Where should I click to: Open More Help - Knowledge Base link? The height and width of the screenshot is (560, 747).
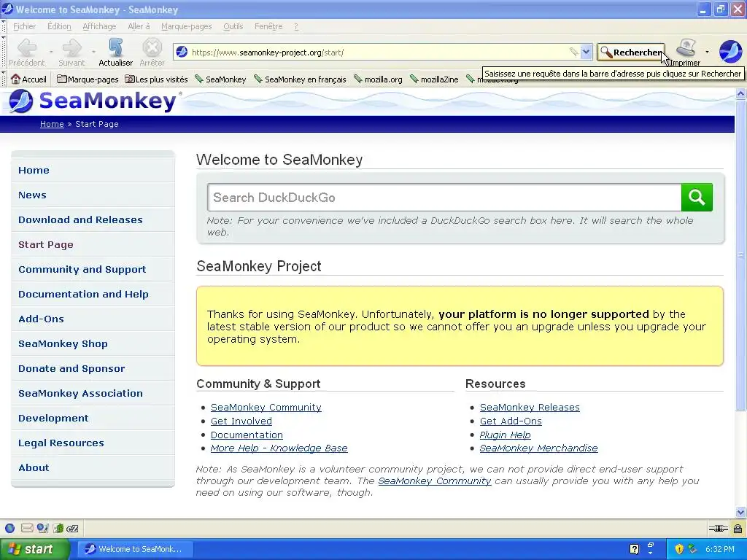279,448
